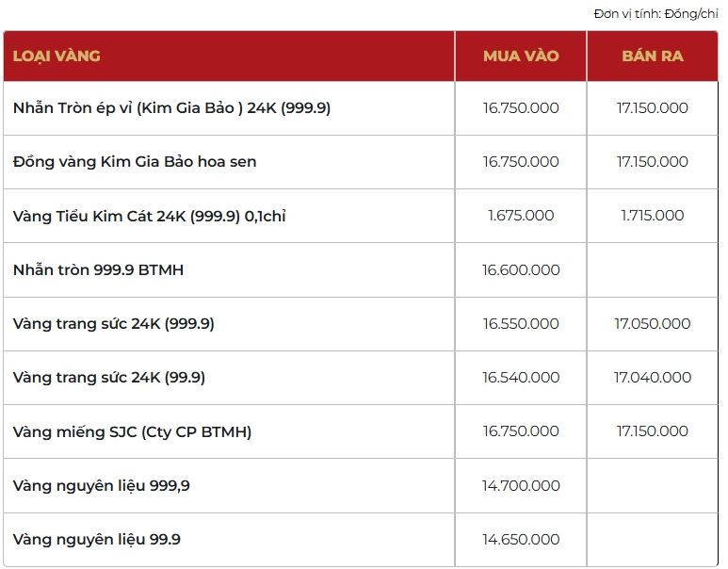This screenshot has width=728, height=569.
Task: Select the Nhẫn Tròn ép vỉ Kim Gia Bảo row name
Action: click(171, 108)
